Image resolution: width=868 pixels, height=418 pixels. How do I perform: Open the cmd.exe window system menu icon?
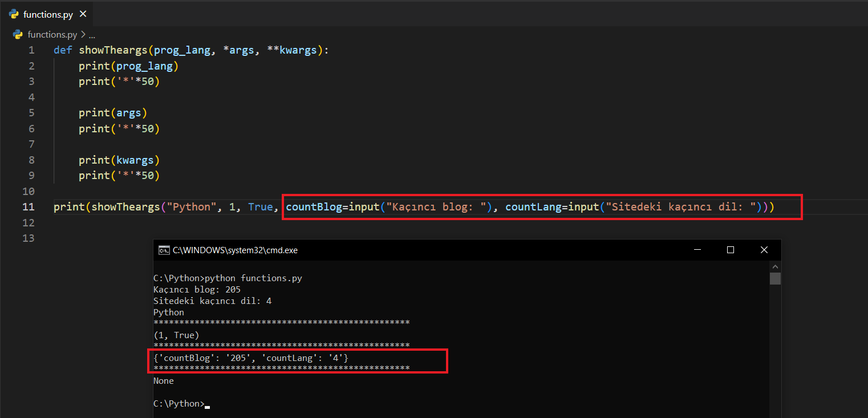click(164, 250)
